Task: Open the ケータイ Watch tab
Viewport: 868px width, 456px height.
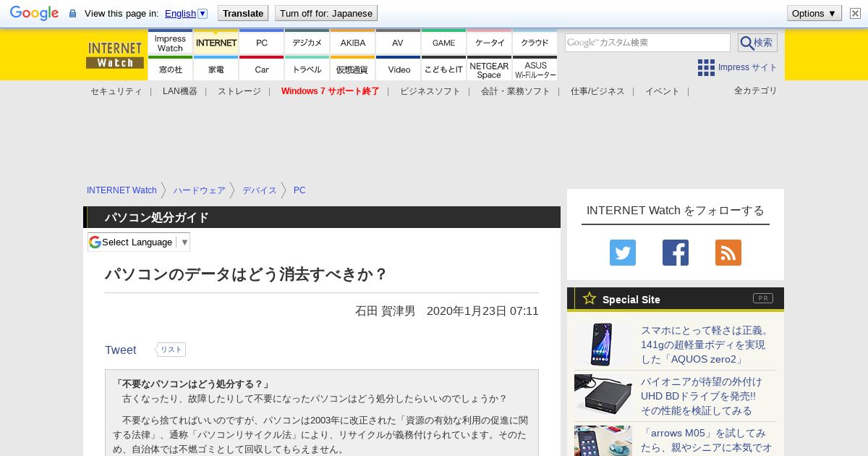Action: 490,43
